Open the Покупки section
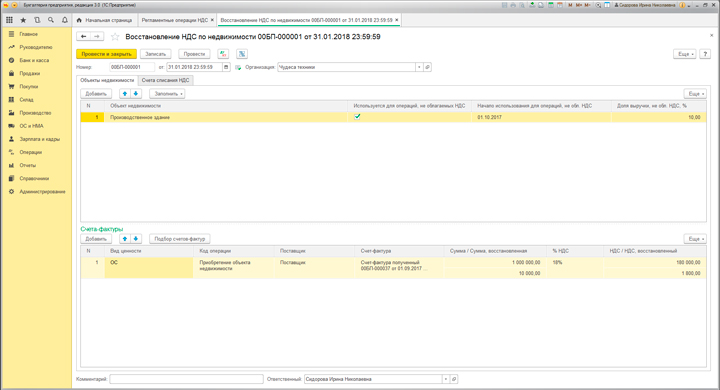Viewport: 720px width, 390px height. pos(28,86)
